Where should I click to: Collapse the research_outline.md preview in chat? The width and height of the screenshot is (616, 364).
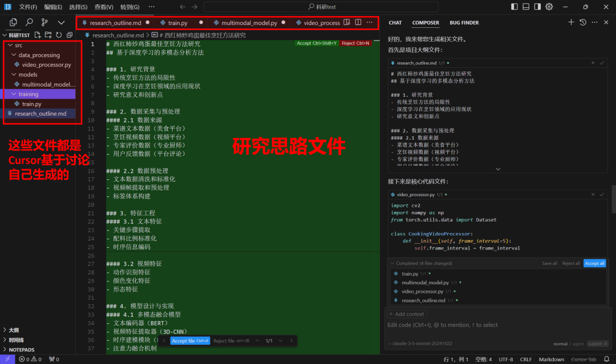point(498,169)
